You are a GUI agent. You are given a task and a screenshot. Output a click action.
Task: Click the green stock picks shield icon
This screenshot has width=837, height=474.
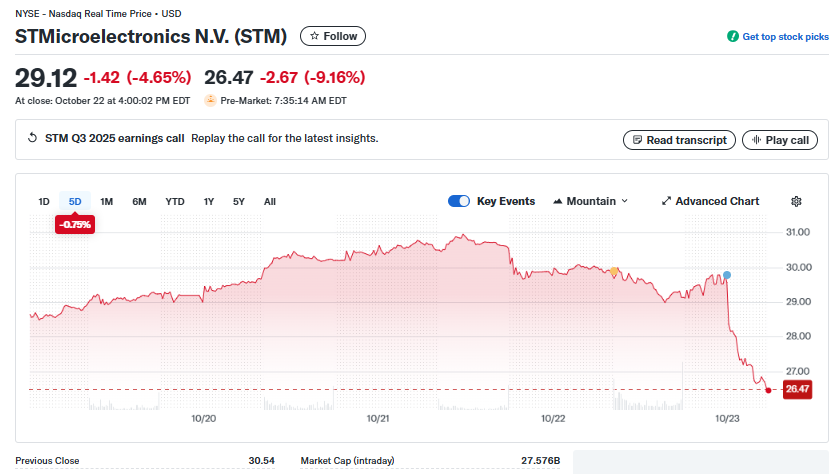point(733,36)
